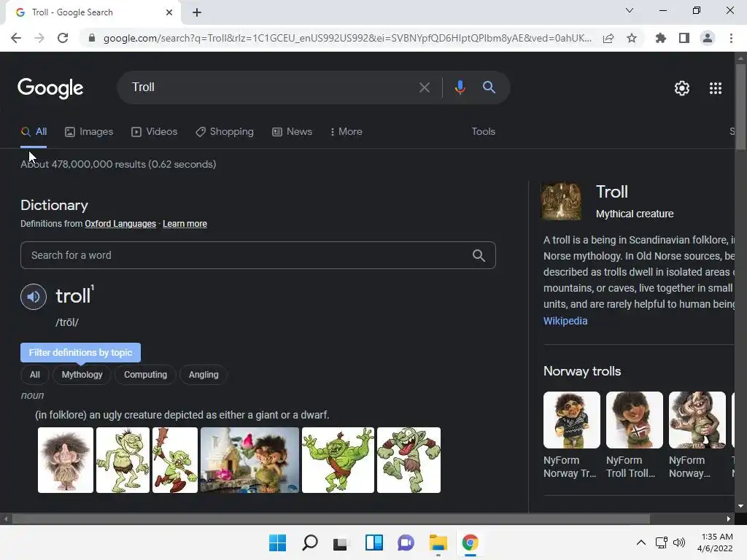
Task: Open the Troll knowledge panel thumbnail
Action: (561, 201)
